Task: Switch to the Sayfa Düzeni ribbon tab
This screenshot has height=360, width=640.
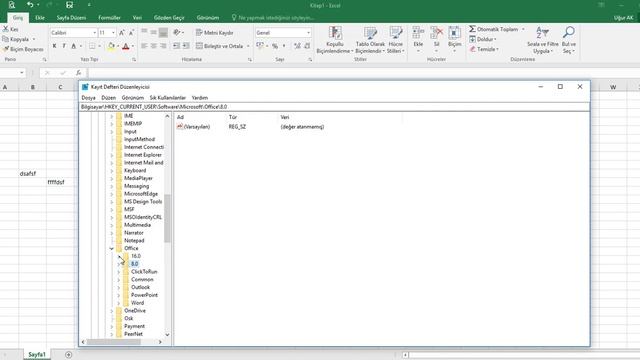Action: point(71,18)
